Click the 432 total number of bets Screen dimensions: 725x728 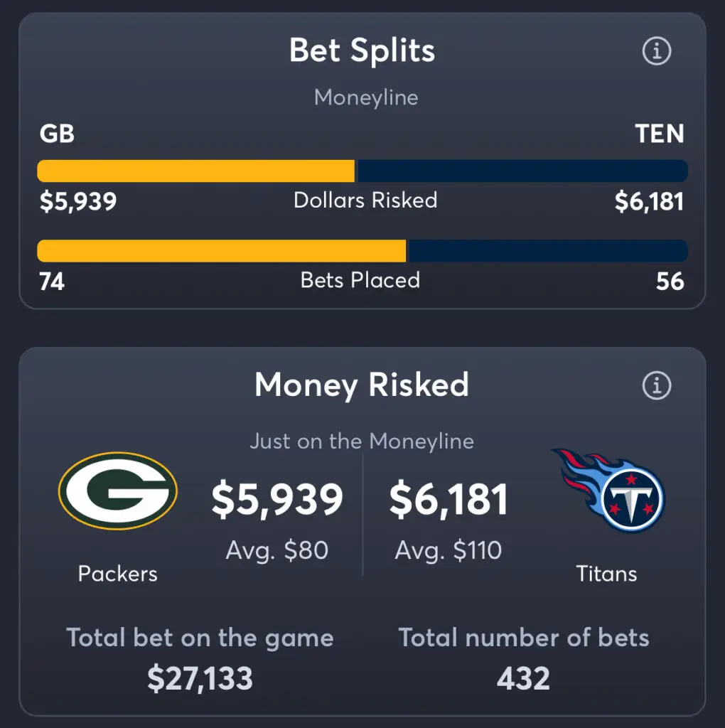click(x=524, y=679)
